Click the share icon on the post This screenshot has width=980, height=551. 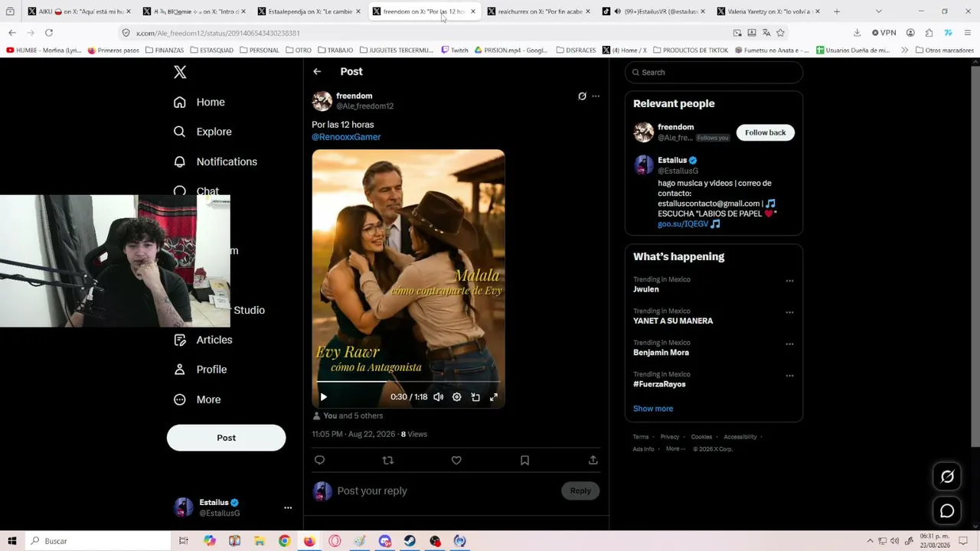[593, 460]
